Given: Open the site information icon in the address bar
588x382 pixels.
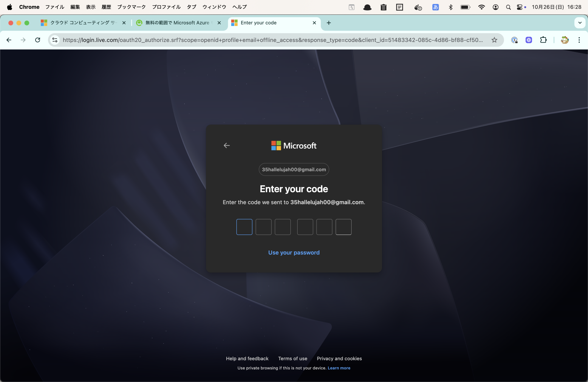Looking at the screenshot, I should [55, 40].
